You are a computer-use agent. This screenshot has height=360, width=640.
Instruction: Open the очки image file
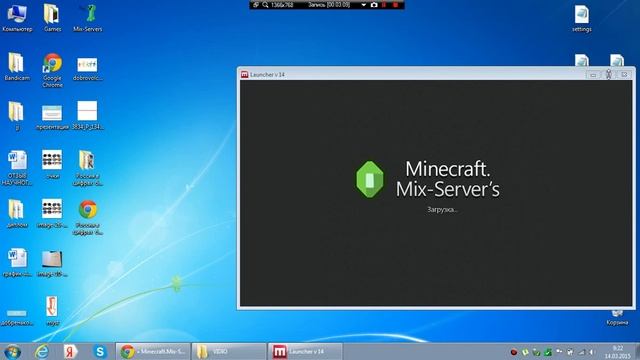(52, 164)
